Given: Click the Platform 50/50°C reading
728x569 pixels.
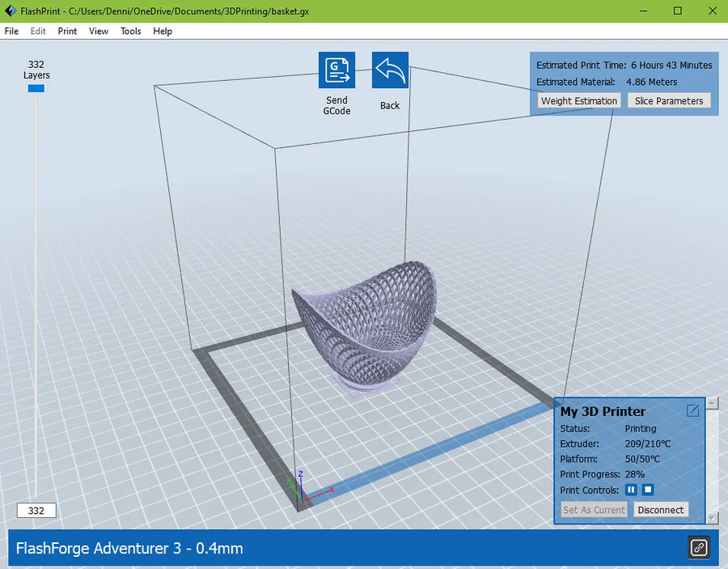Looking at the screenshot, I should [x=642, y=459].
